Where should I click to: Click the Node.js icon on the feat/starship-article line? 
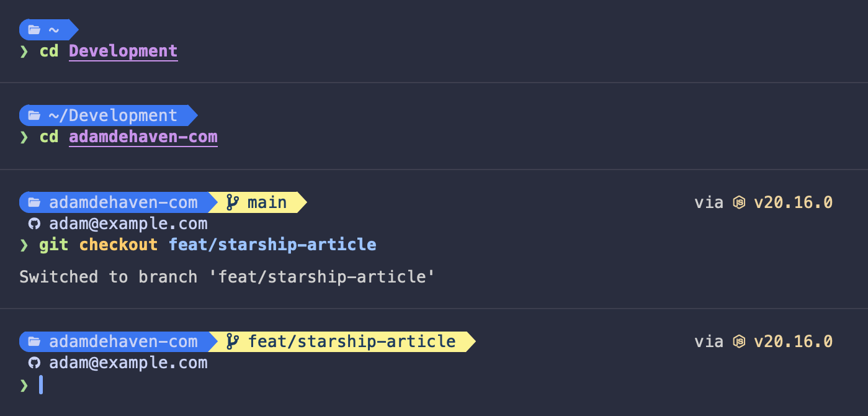(739, 341)
